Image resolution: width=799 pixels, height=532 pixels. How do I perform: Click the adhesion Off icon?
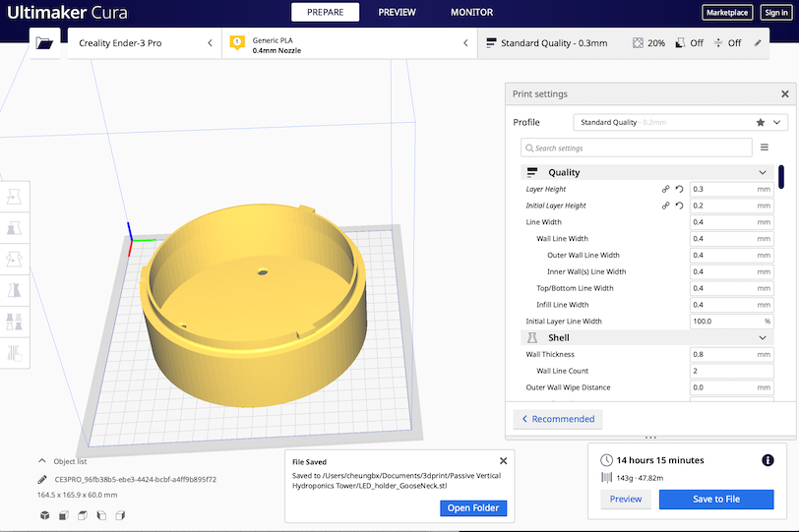click(718, 42)
